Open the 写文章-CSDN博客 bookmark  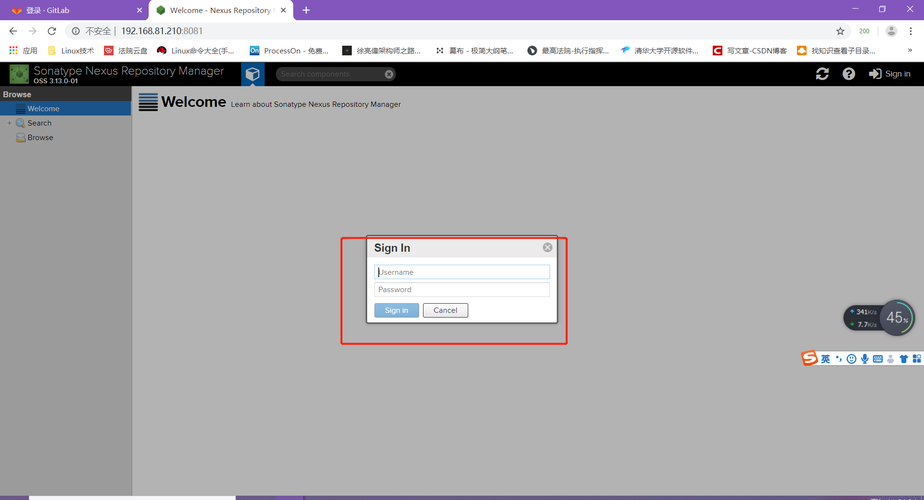(x=750, y=51)
